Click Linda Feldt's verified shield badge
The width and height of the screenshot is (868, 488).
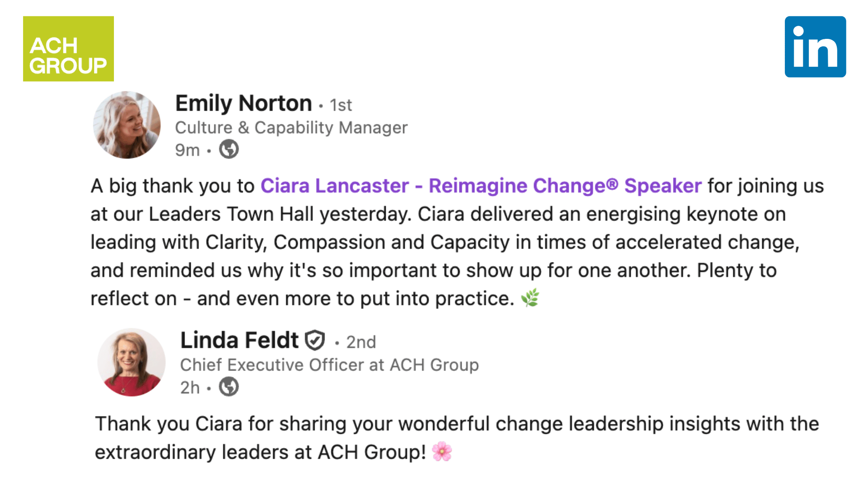click(315, 340)
